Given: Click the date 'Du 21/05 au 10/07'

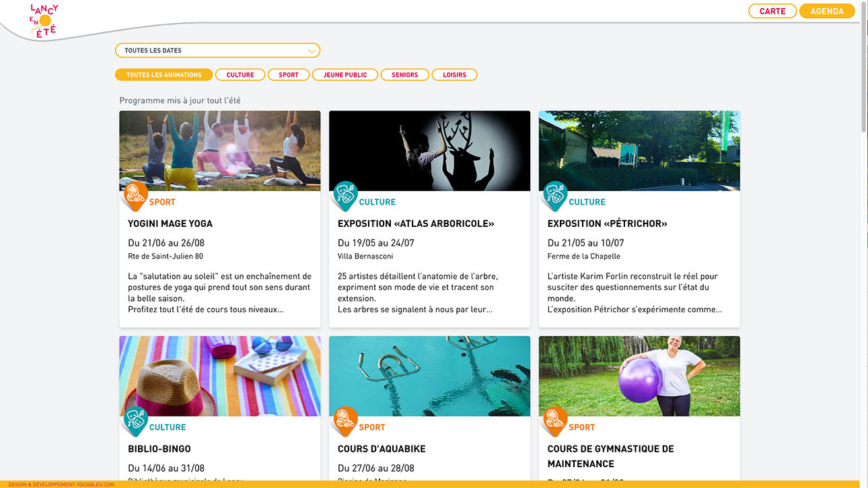Looking at the screenshot, I should [x=586, y=243].
